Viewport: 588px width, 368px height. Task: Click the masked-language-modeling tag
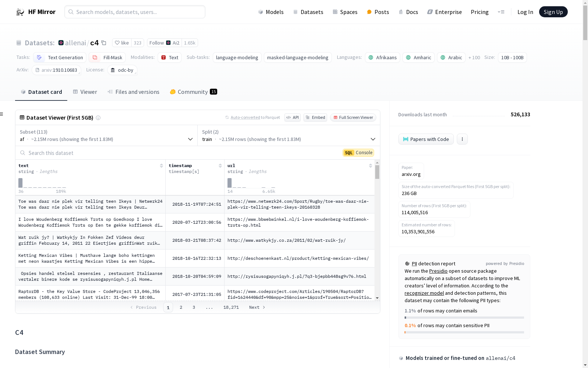tap(298, 57)
